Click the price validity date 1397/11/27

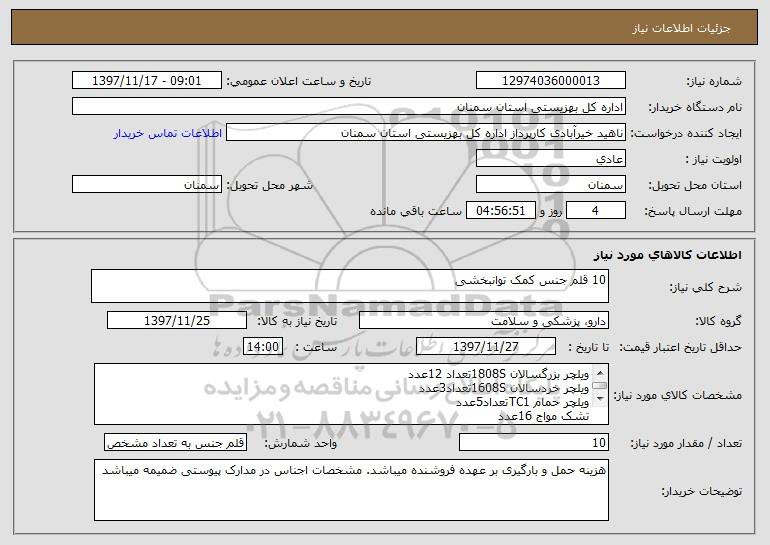[486, 347]
